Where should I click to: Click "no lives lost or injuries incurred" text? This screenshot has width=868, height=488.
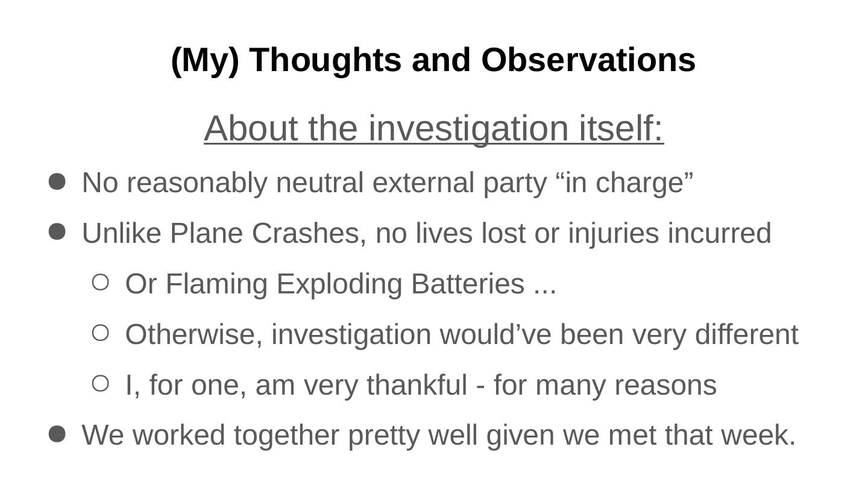click(x=573, y=233)
